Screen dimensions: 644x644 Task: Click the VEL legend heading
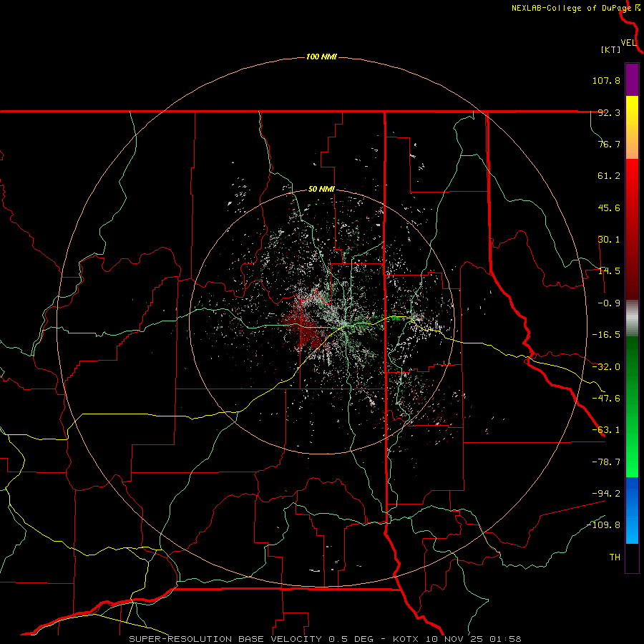tap(628, 43)
